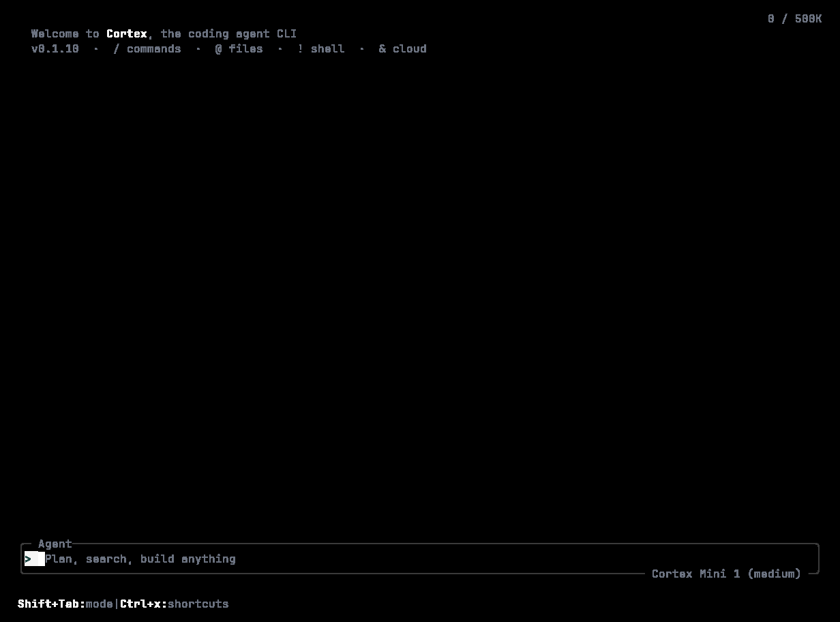
Task: Click the 'Shift+Tab:mode' hint
Action: coord(65,604)
